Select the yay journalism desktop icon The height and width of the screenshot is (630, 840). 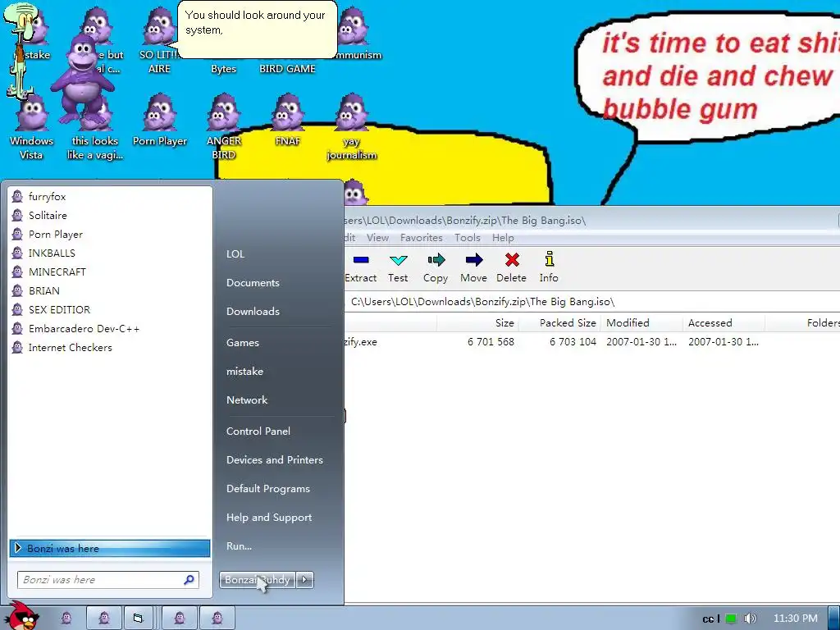click(x=352, y=127)
